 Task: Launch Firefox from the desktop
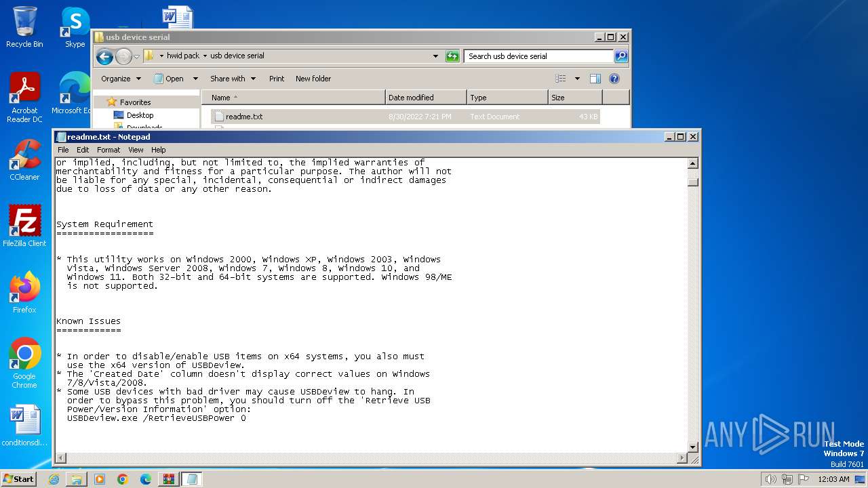24,293
